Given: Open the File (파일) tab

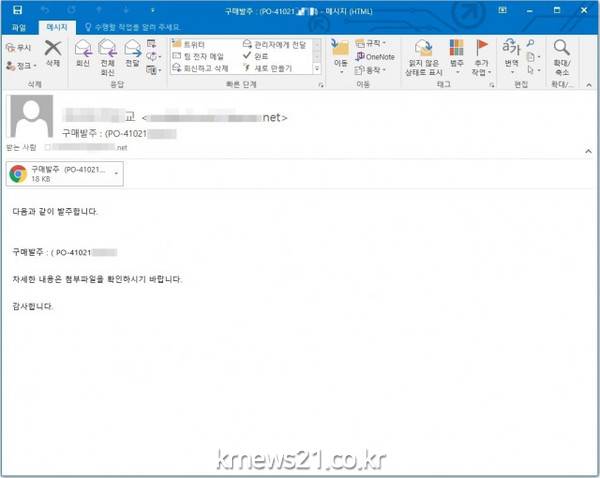Looking at the screenshot, I should (18, 28).
